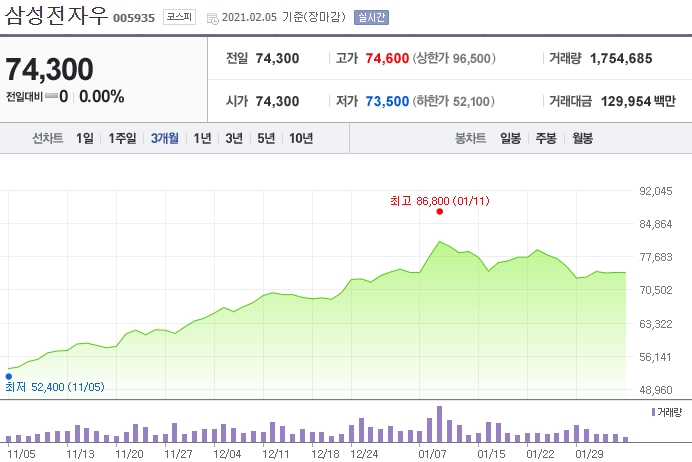Click the 12/04 date axis label
This screenshot has height=462, width=692.
pyautogui.click(x=227, y=454)
